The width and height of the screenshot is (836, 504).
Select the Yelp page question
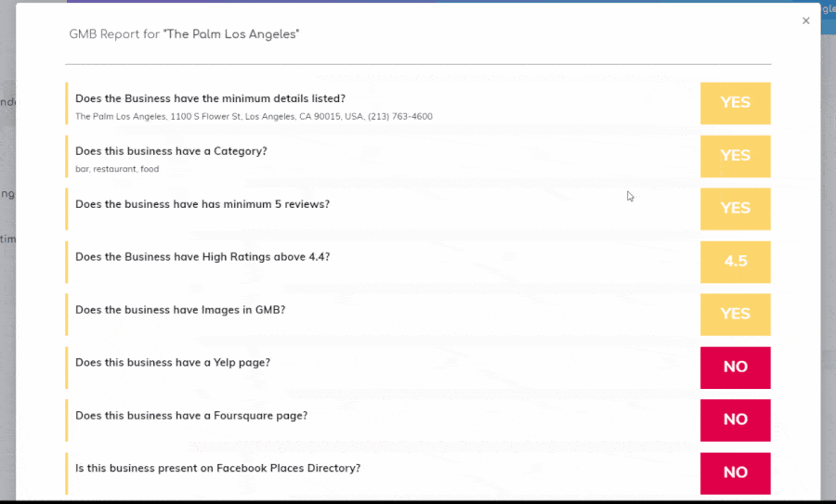172,363
